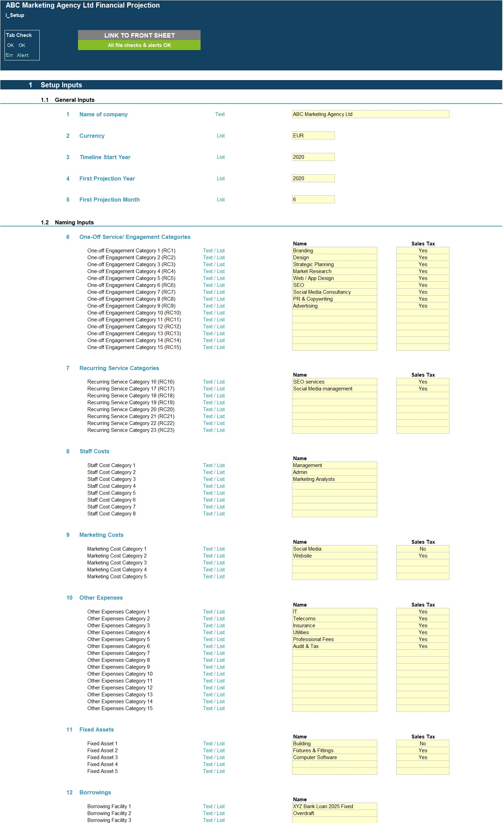Select the company name field ABC Marketing Agency Ltd
The width and height of the screenshot is (504, 823).
[370, 114]
